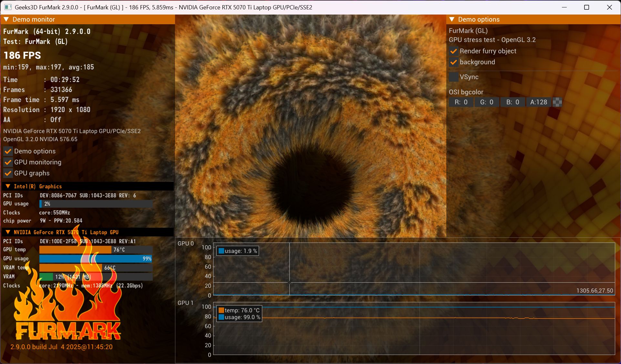
Task: Click the FurMark app icon in title bar
Action: [x=8, y=7]
